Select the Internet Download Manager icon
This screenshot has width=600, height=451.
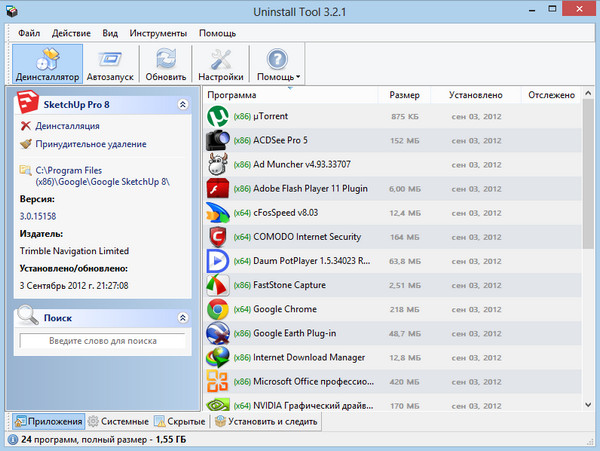(x=218, y=357)
